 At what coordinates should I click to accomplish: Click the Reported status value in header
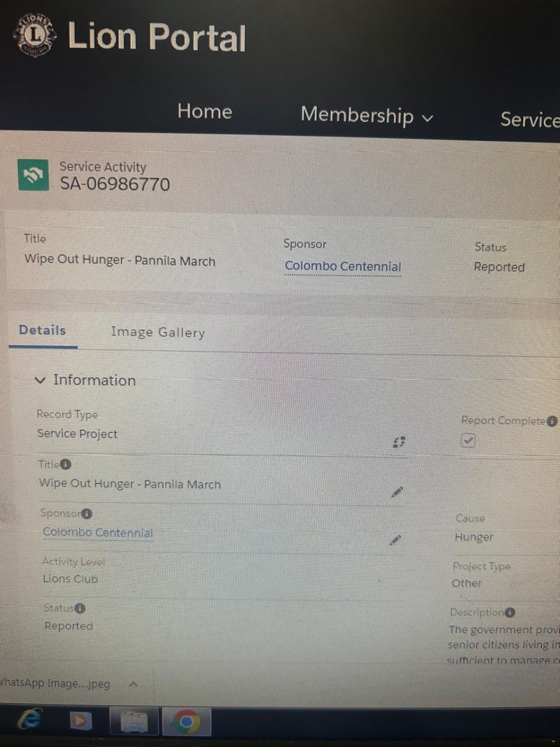(x=499, y=267)
